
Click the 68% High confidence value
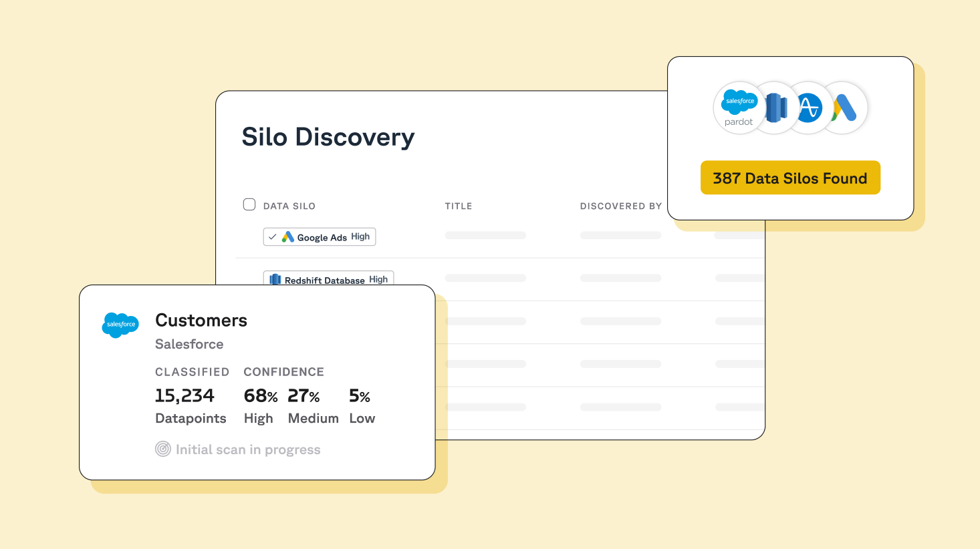click(x=259, y=395)
